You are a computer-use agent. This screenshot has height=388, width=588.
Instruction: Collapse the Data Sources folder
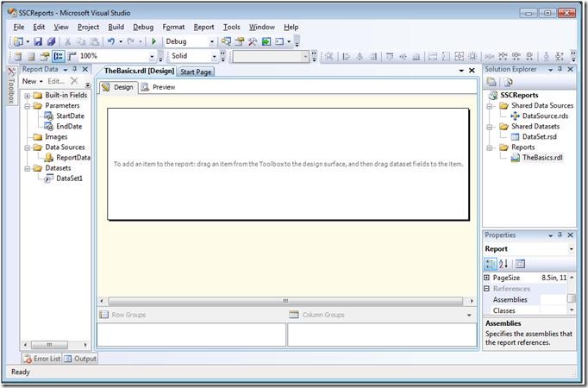click(27, 147)
